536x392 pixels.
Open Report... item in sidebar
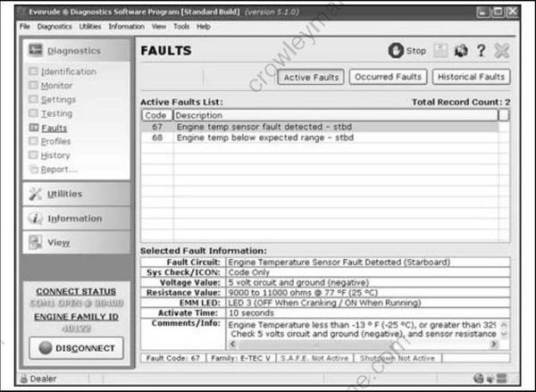(59, 169)
